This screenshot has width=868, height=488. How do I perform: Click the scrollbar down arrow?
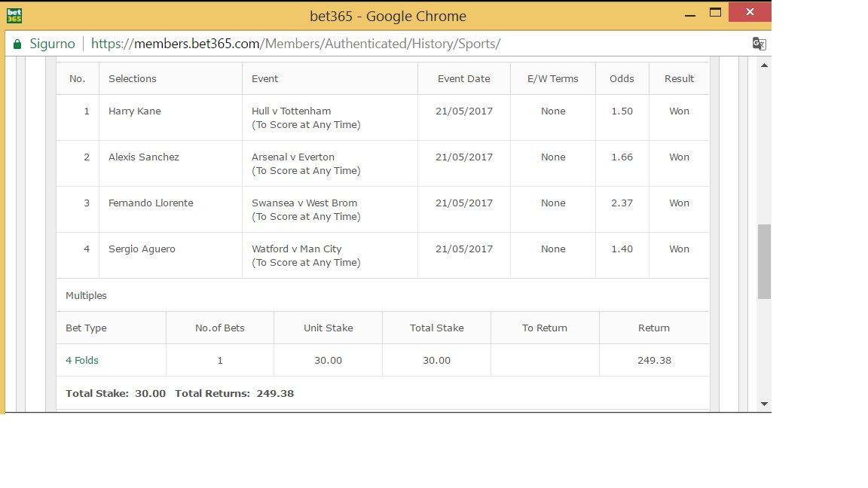click(x=764, y=404)
